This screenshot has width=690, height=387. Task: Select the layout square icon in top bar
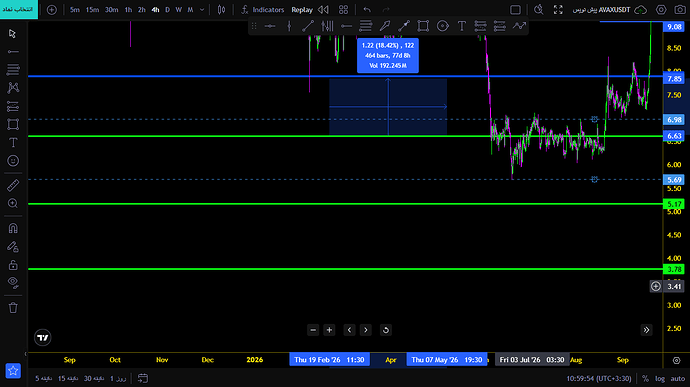point(515,10)
